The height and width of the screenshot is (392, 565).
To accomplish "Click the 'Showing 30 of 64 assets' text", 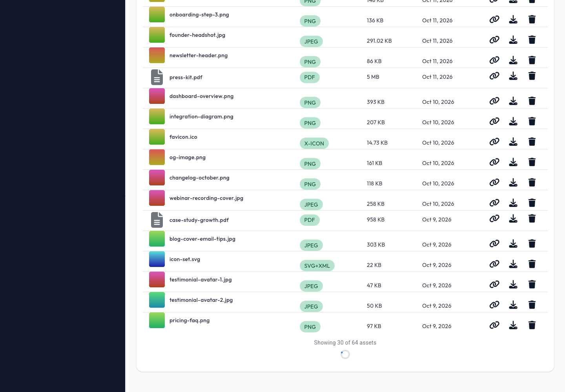I will point(345,343).
